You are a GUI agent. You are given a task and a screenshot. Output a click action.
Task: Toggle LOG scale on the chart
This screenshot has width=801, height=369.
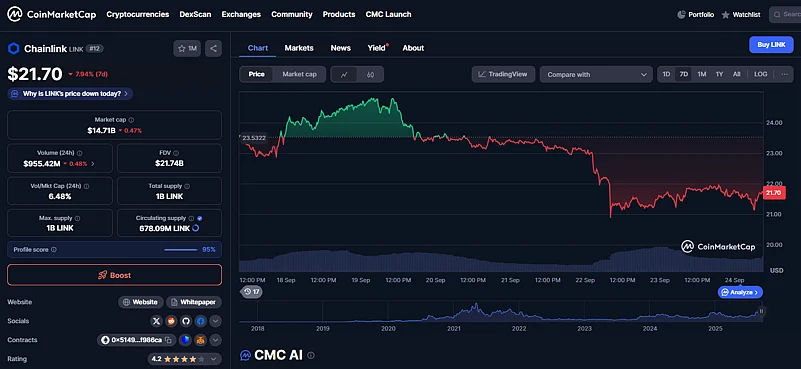point(761,74)
